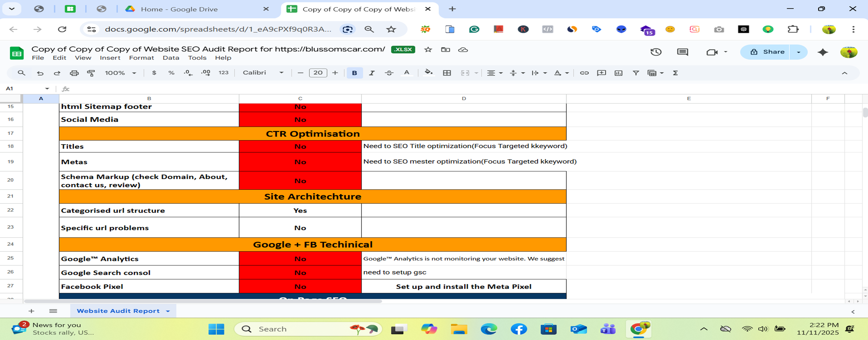Toggle bold formatting
The width and height of the screenshot is (868, 340).
(x=354, y=73)
